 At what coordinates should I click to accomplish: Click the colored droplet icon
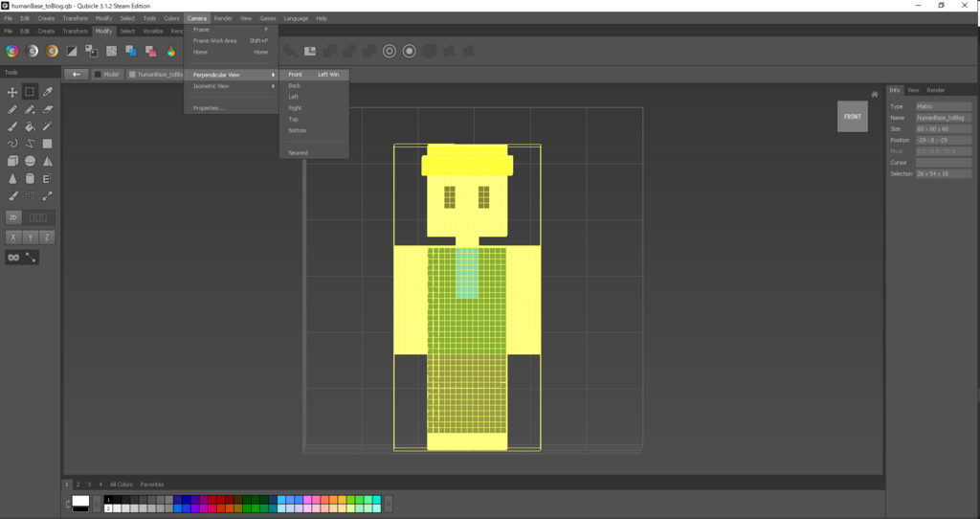pyautogui.click(x=170, y=52)
